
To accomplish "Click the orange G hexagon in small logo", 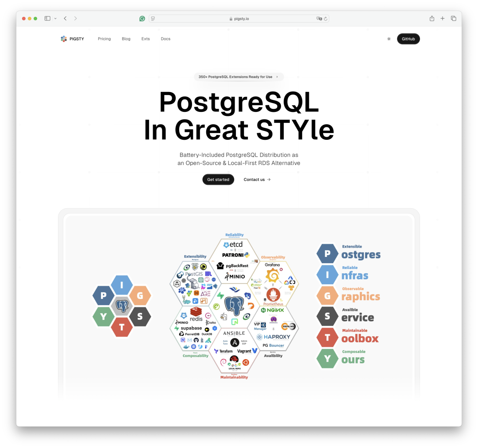I will [140, 295].
